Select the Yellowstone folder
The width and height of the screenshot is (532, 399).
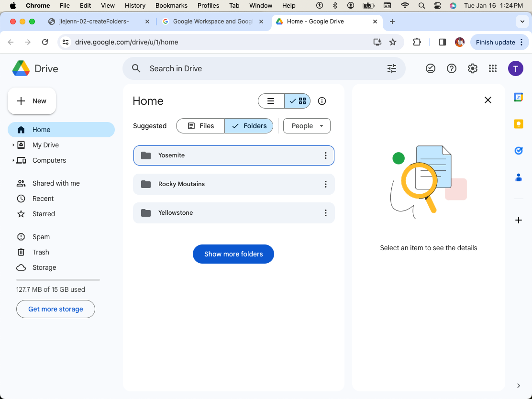pos(234,213)
